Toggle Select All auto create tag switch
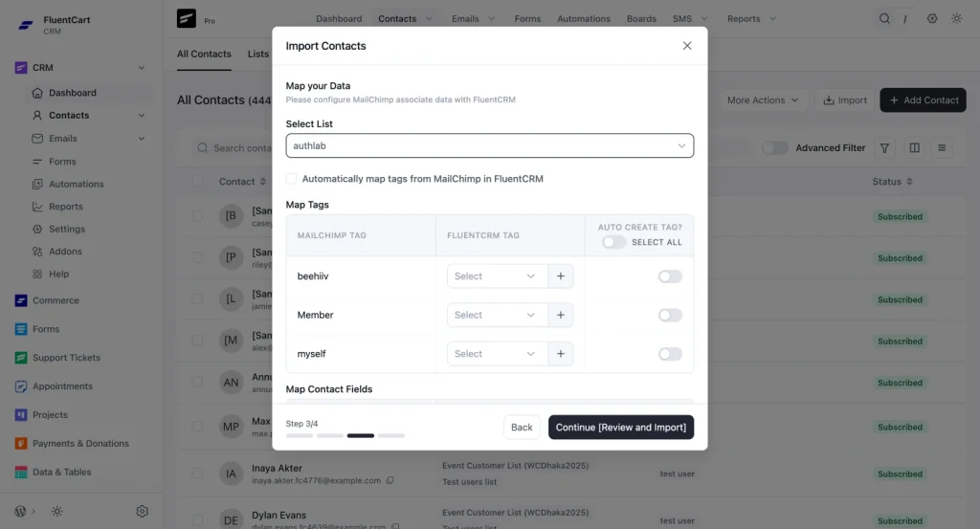 [x=613, y=242]
